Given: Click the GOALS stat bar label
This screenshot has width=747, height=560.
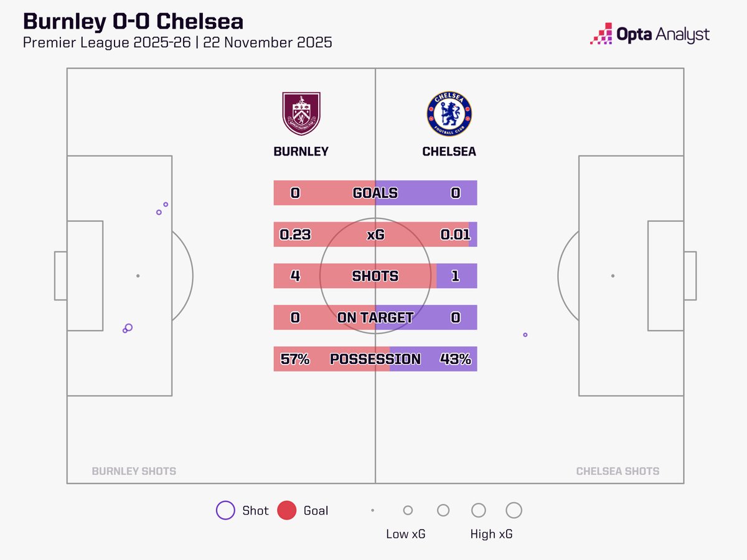Looking at the screenshot, I should click(x=375, y=193).
